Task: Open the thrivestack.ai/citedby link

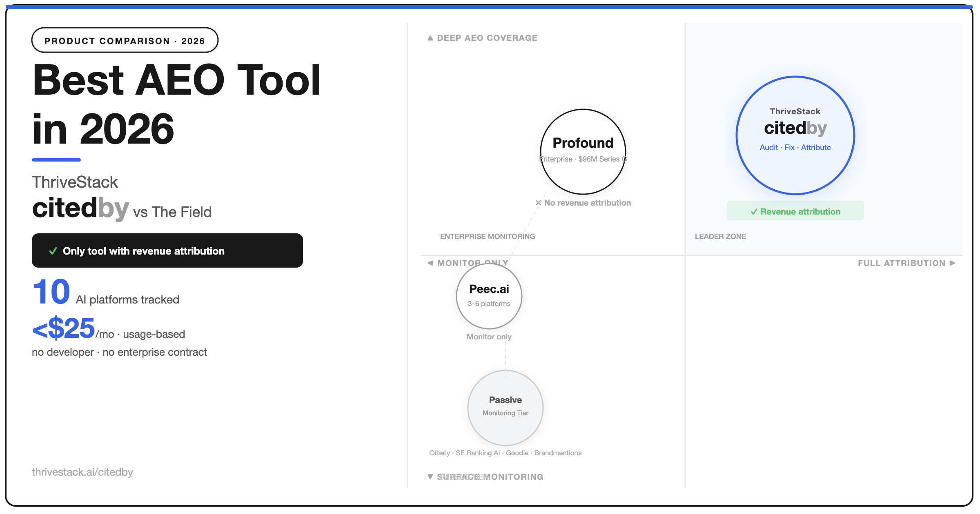Action: pyautogui.click(x=82, y=472)
